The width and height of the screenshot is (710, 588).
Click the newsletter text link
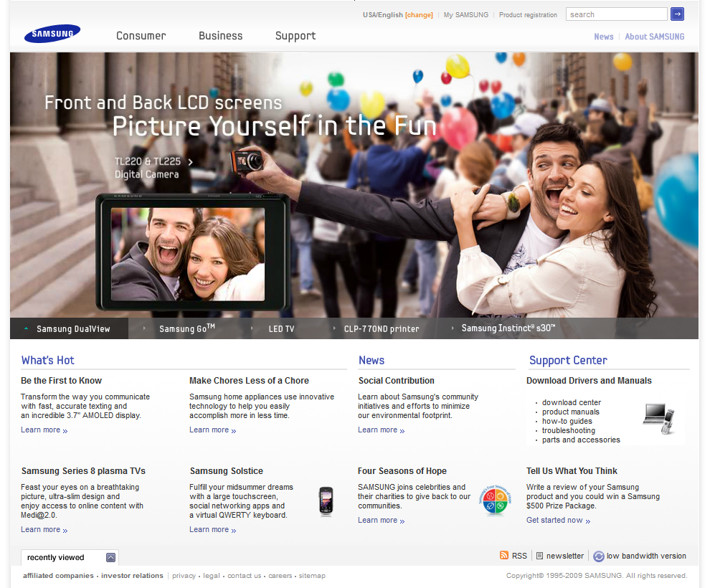click(564, 556)
